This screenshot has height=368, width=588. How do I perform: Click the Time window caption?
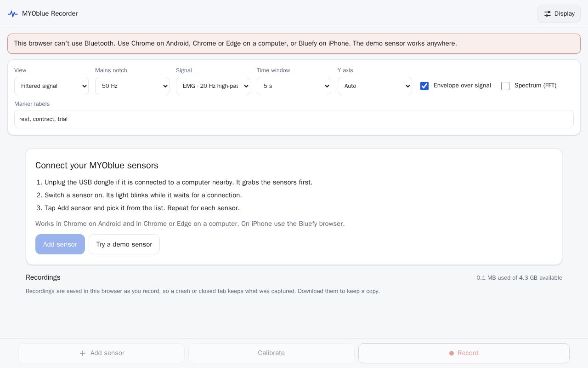[x=273, y=70]
